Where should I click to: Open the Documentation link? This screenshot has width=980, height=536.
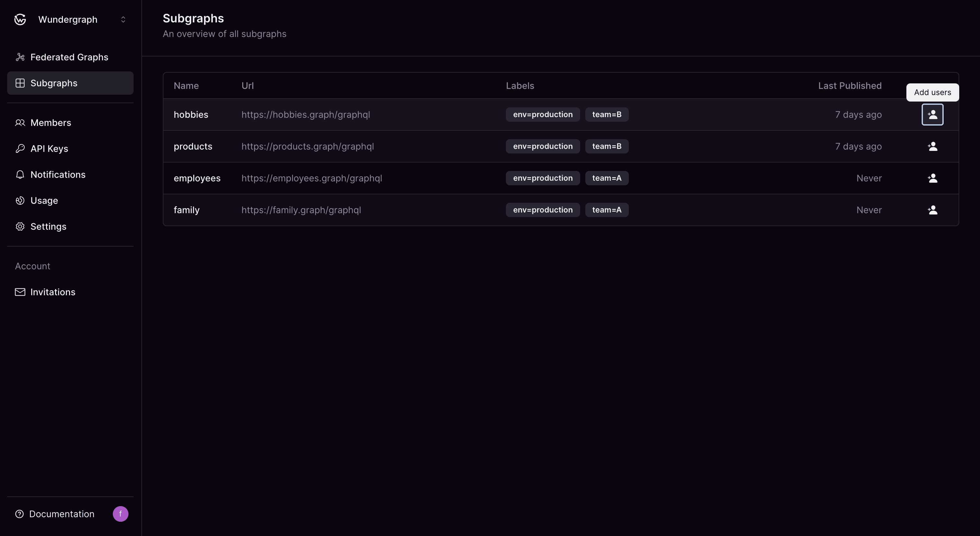point(62,514)
